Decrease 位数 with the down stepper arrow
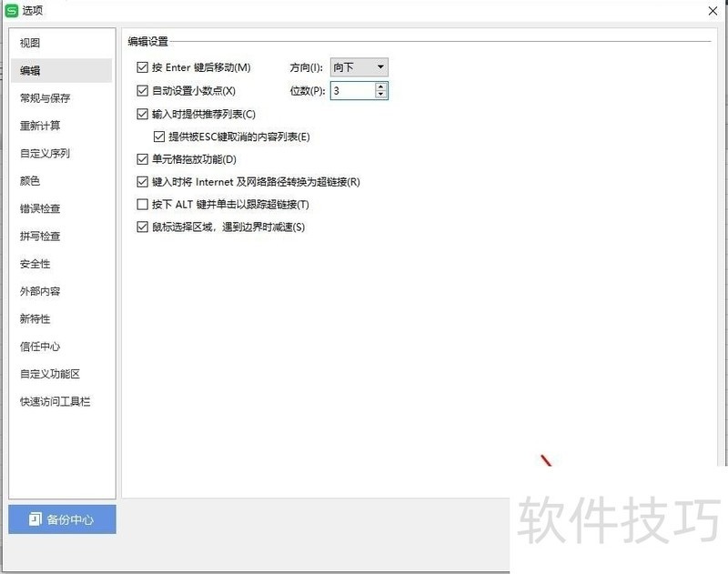This screenshot has width=728, height=574. point(380,95)
